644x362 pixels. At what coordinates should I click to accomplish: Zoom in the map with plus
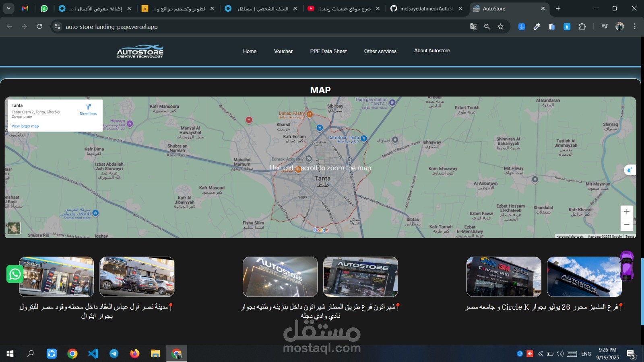[x=627, y=212]
